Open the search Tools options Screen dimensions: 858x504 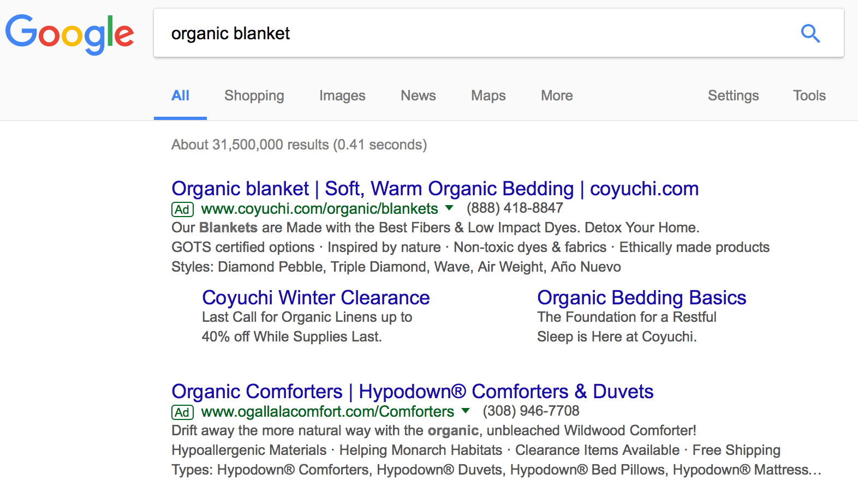809,95
